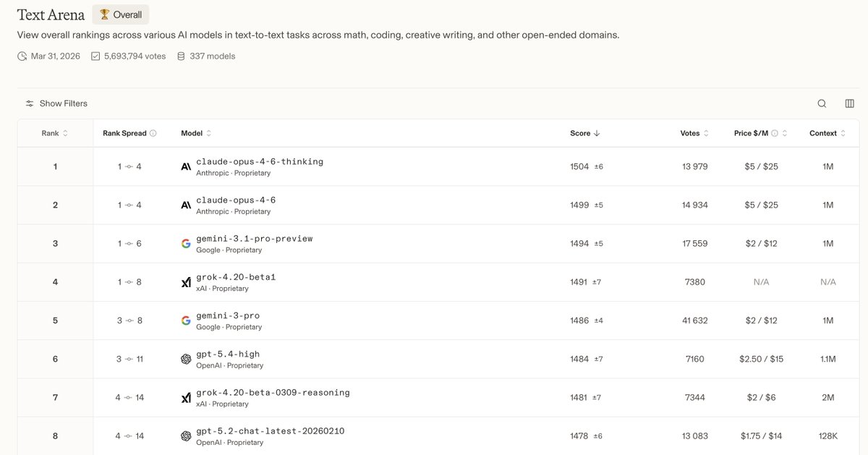868x455 pixels.
Task: Open the search magnifier icon
Action: click(x=822, y=103)
